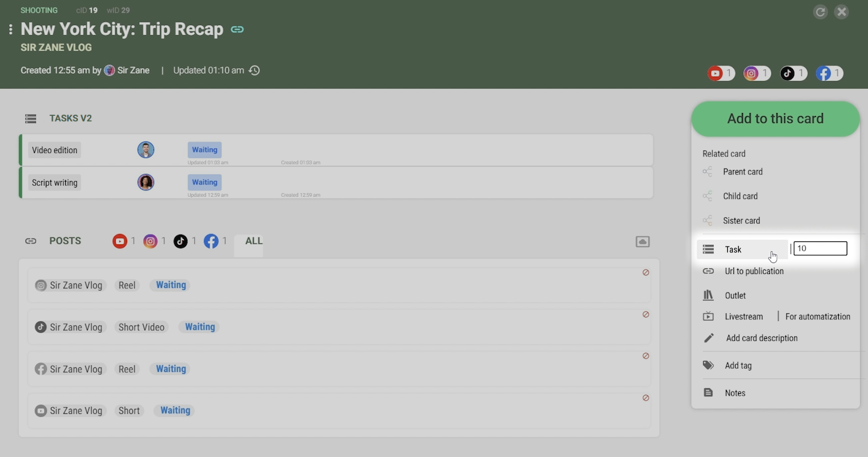Click the image view icon in Posts
Image resolution: width=868 pixels, height=457 pixels.
pos(642,242)
